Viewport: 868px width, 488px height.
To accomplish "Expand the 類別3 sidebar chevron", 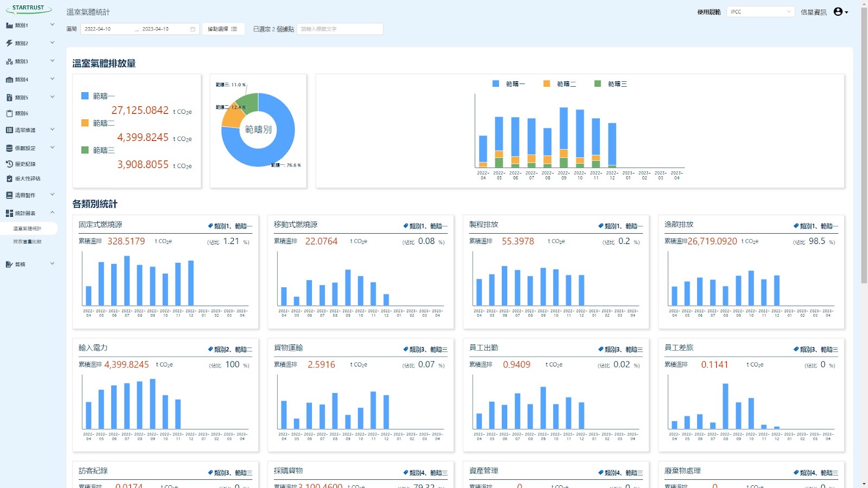I will [x=52, y=61].
